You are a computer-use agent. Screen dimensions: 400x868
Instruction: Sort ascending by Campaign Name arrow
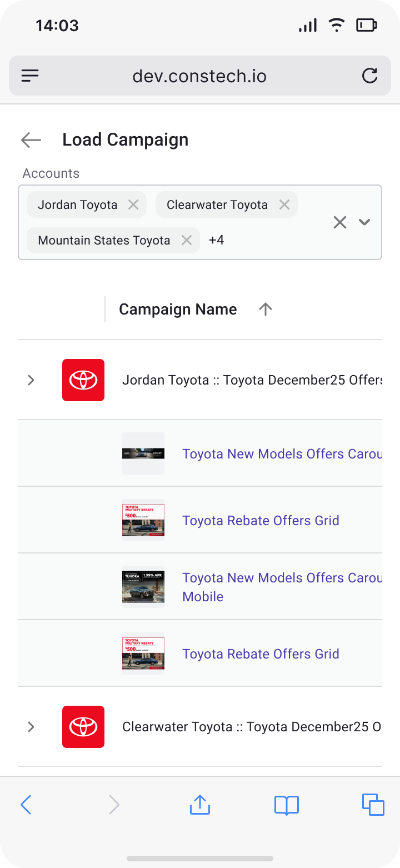[x=266, y=310]
